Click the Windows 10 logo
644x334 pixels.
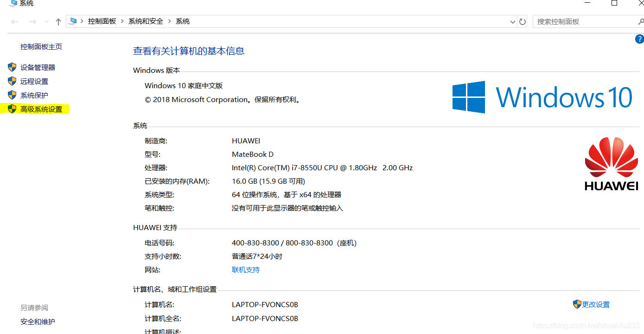(x=542, y=97)
